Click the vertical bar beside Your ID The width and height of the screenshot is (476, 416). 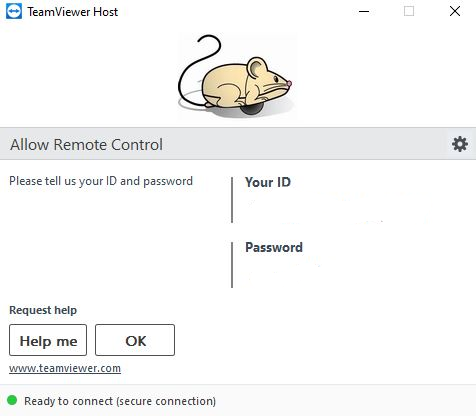232,200
